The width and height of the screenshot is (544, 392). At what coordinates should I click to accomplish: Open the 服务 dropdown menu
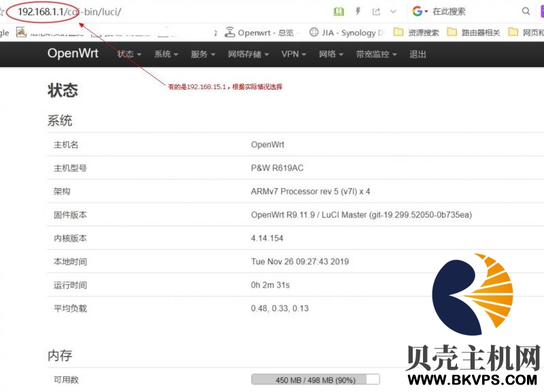pos(203,54)
